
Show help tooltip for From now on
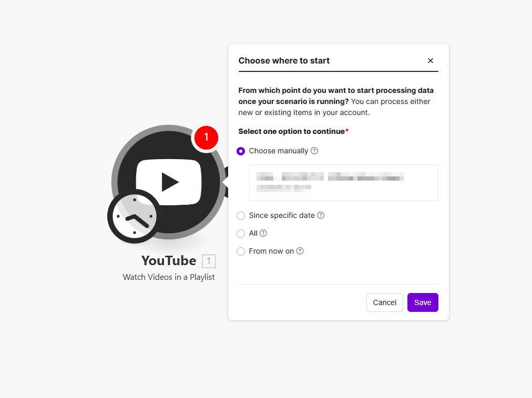point(300,251)
